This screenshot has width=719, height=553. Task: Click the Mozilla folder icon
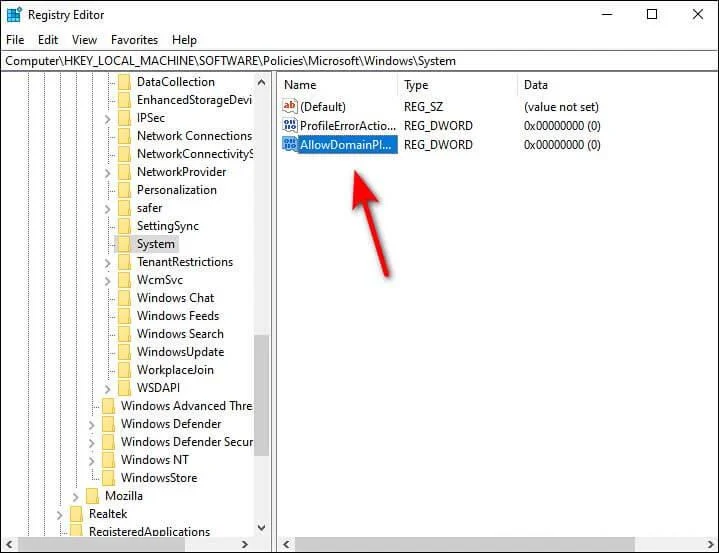[x=92, y=496]
